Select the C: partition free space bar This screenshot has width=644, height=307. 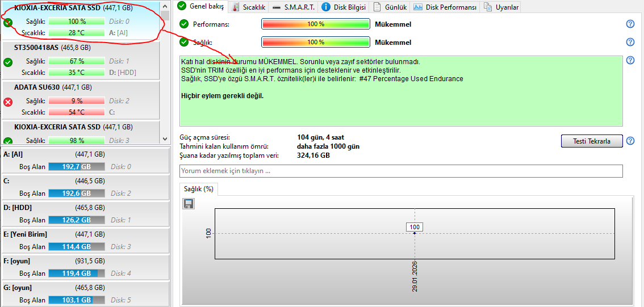coord(76,193)
